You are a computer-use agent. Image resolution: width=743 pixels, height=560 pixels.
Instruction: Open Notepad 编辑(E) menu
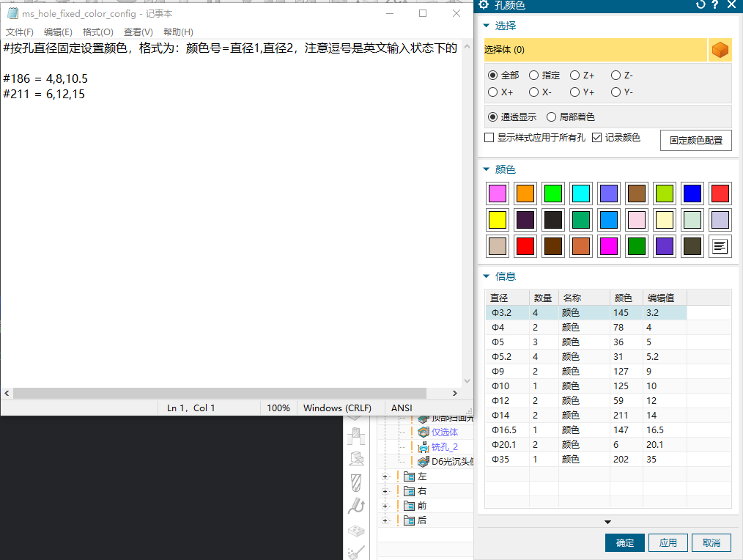coord(58,32)
